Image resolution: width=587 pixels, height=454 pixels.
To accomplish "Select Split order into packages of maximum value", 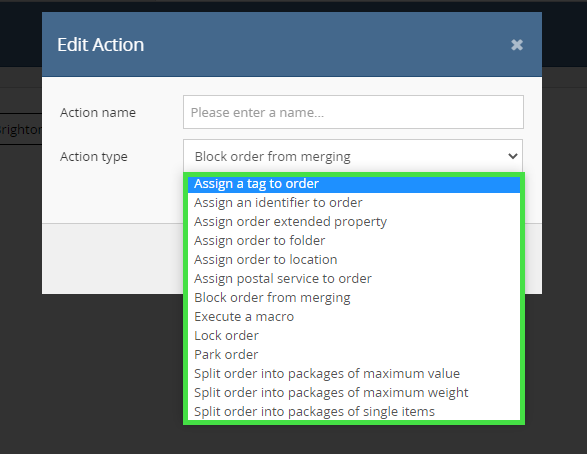I will [x=354, y=374].
